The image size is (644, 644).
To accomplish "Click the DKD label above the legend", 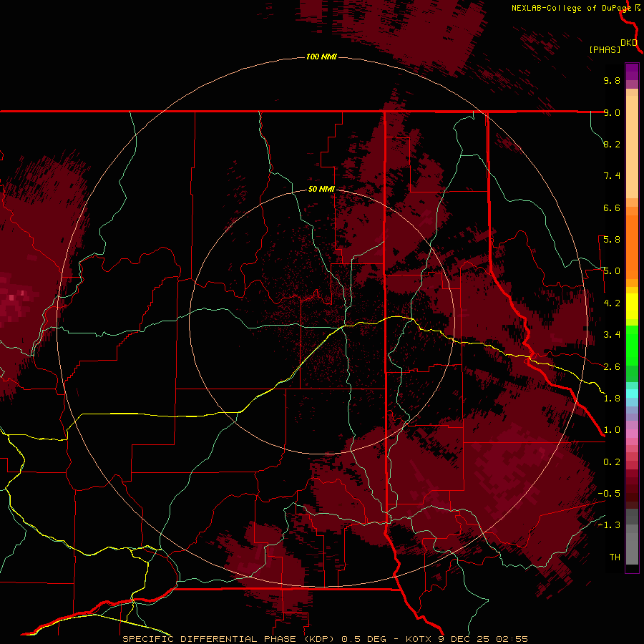I will pyautogui.click(x=629, y=43).
